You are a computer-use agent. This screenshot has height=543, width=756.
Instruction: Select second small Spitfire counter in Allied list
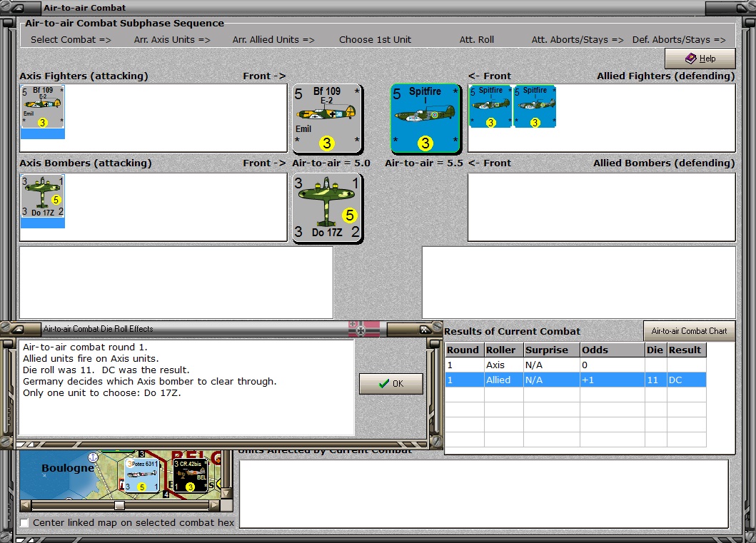click(x=535, y=106)
